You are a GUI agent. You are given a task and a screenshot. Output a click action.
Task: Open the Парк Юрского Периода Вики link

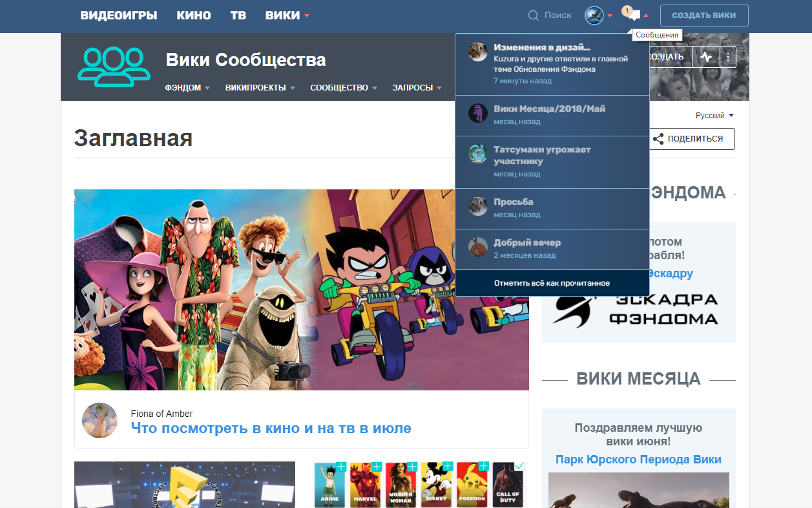tap(638, 460)
